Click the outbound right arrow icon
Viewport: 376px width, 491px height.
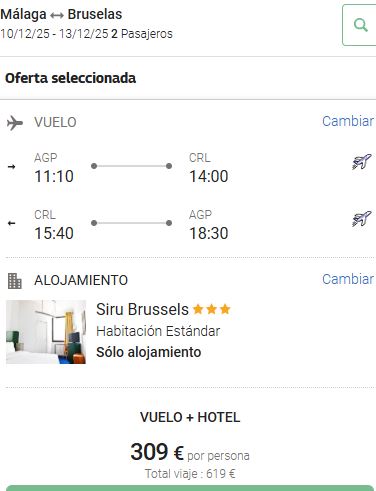coord(11,166)
